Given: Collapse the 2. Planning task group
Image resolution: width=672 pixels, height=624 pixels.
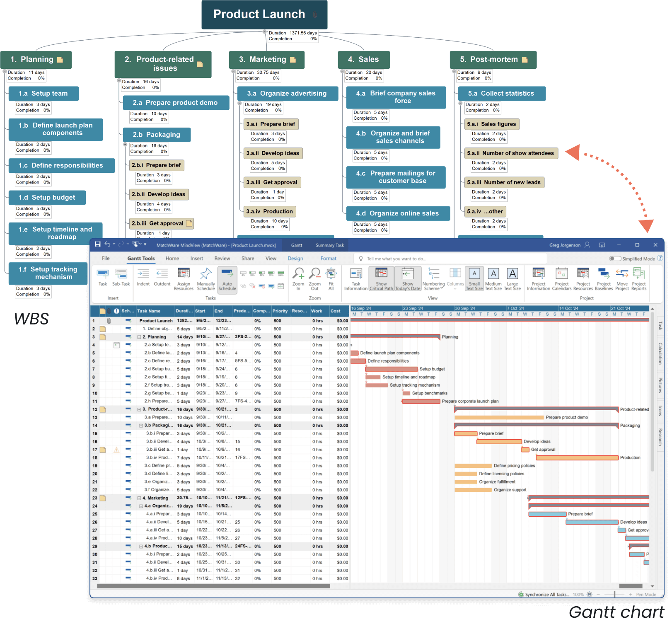Looking at the screenshot, I should coord(140,337).
